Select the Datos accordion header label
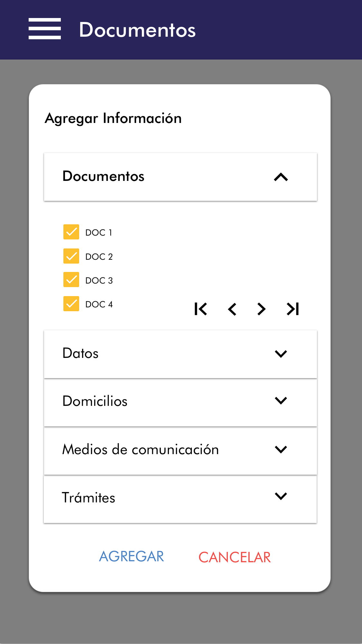Viewport: 362px width, 644px height. [x=80, y=353]
